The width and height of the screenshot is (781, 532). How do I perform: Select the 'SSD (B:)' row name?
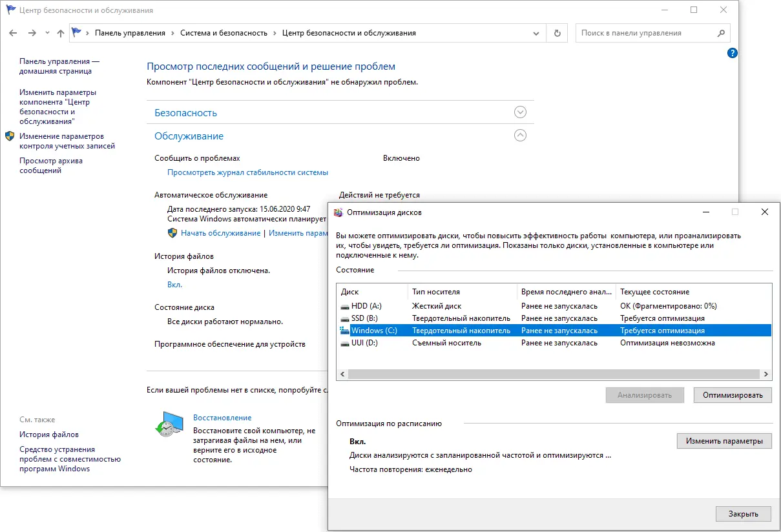pos(364,318)
